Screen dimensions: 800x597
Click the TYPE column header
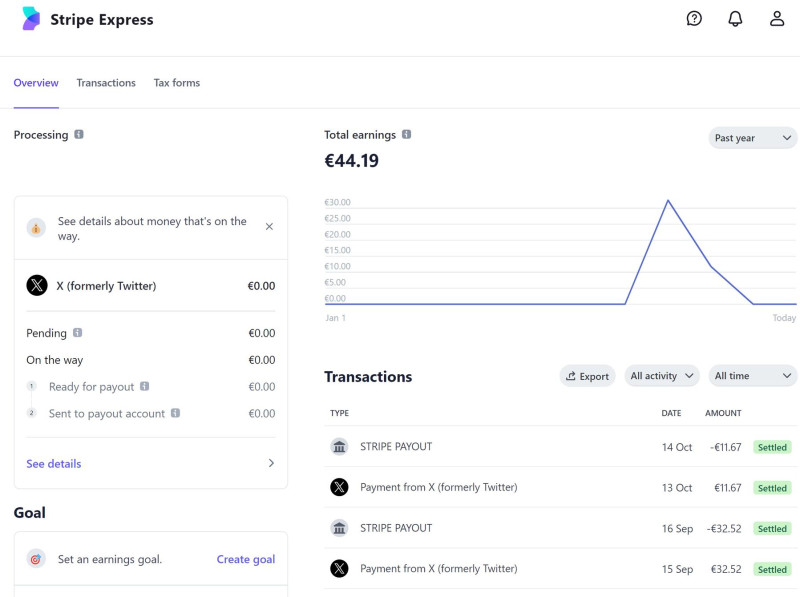339,413
